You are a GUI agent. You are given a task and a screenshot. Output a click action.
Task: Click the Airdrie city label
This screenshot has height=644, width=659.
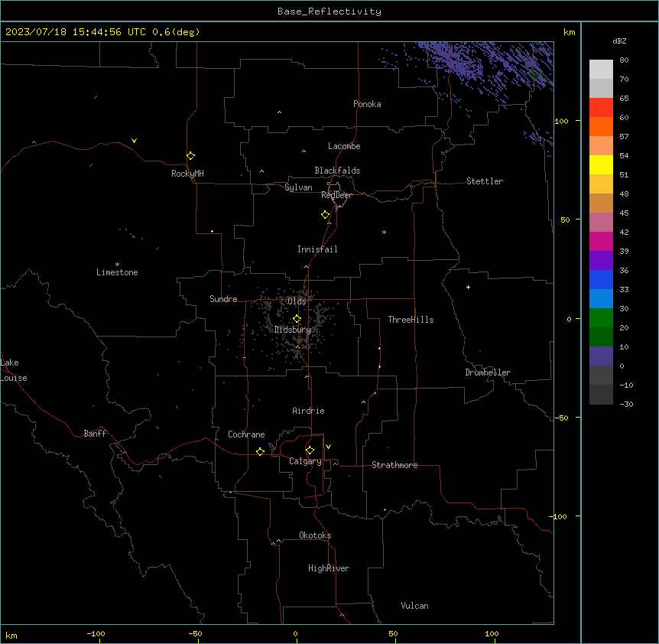tap(308, 411)
